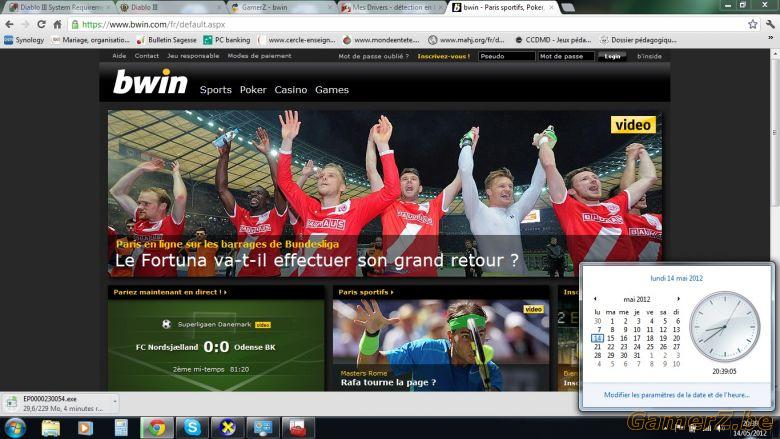Screen dimensions: 780x439
Task: Open the www.mahj.org bookmark
Action: (467, 40)
